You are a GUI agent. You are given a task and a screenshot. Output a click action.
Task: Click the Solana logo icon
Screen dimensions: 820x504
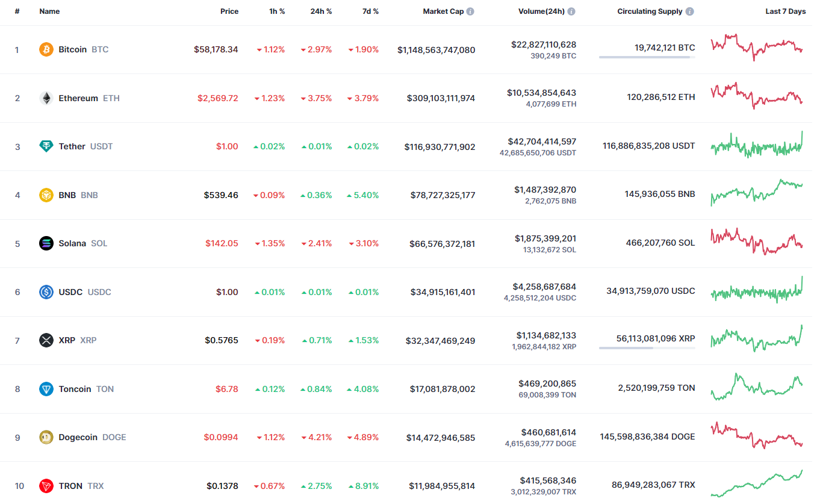(x=46, y=243)
